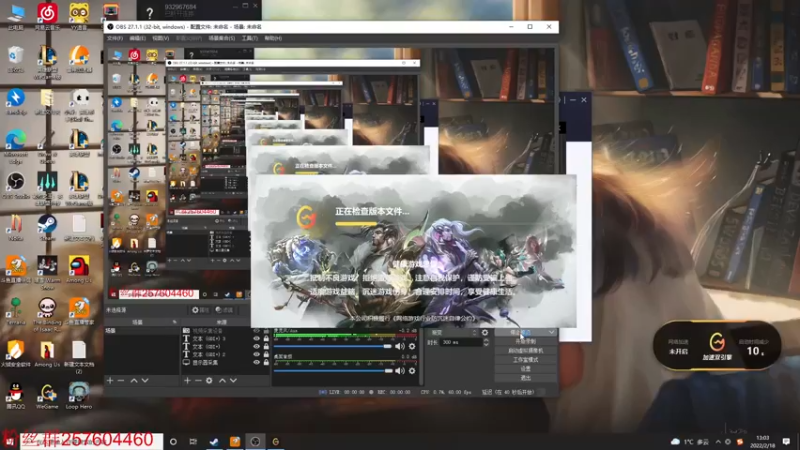The width and height of the screenshot is (800, 450).
Task: Open the 火绒安全软件 desktop icon
Action: (x=16, y=354)
